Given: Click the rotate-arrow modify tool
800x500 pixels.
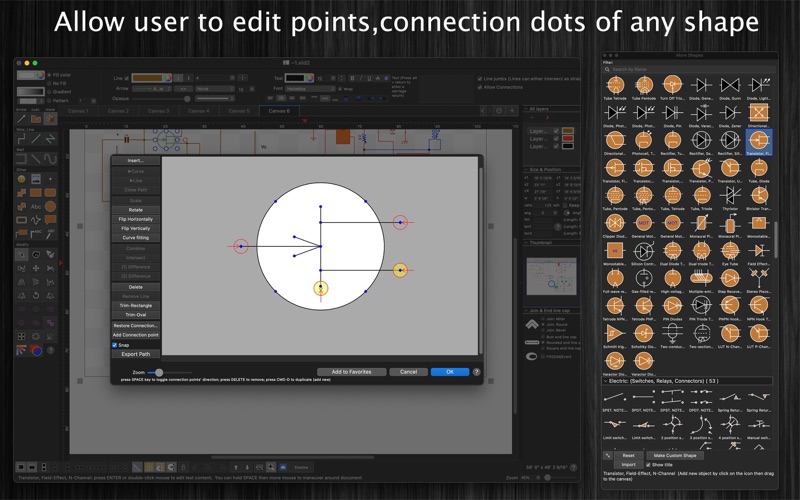Looking at the screenshot, I should click(36, 295).
